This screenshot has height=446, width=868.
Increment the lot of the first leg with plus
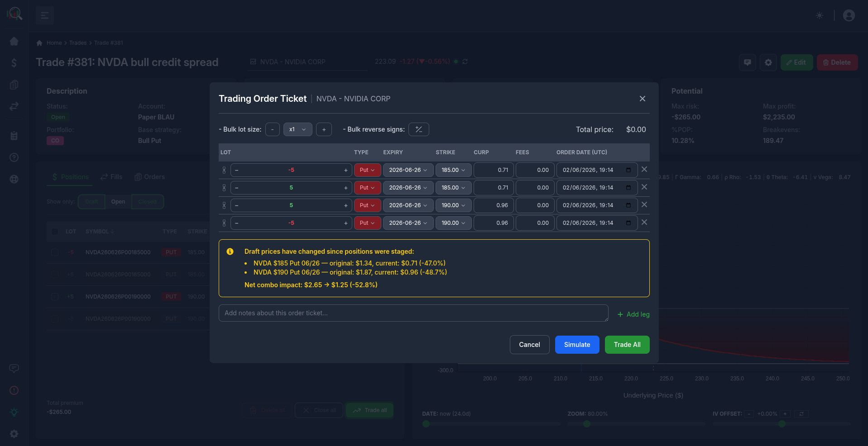coord(345,170)
